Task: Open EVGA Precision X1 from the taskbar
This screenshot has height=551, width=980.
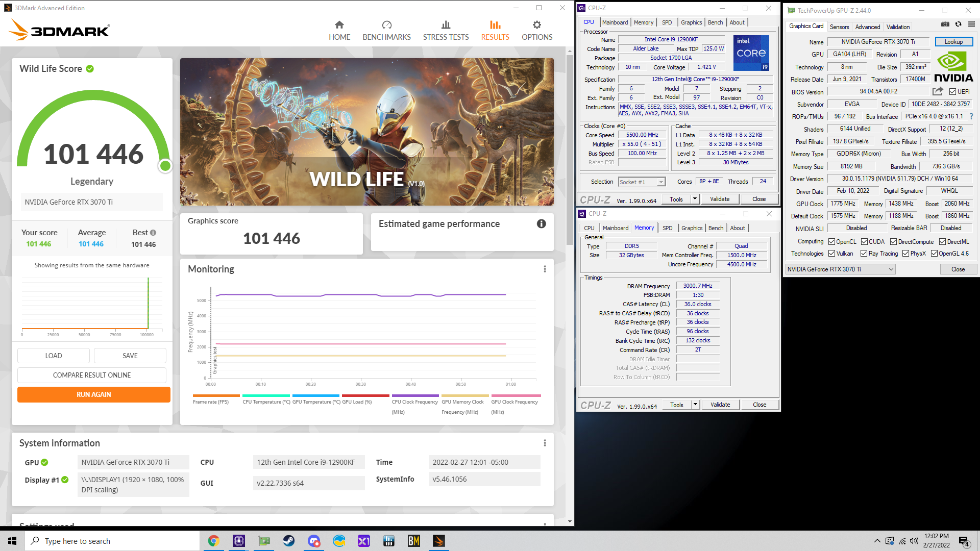Action: click(x=364, y=541)
